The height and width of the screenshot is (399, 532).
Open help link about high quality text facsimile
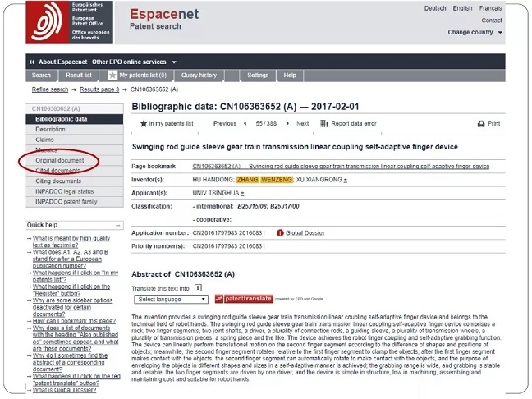(x=71, y=241)
